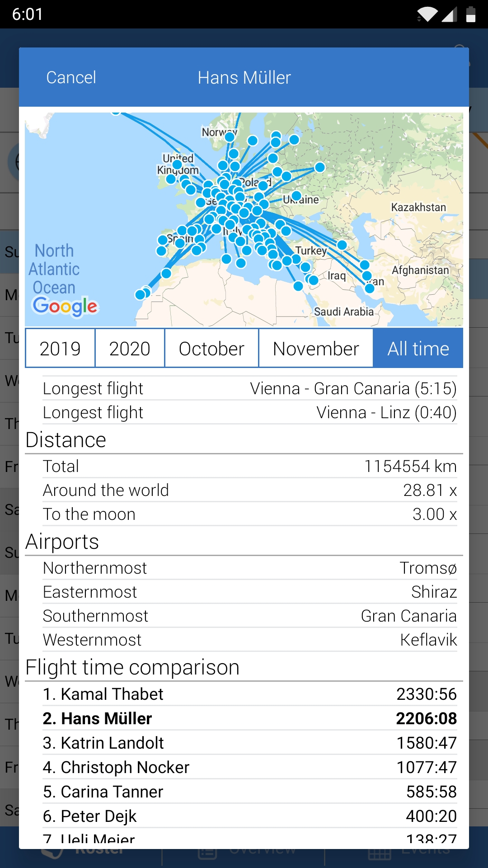Screen dimensions: 488x868
Task: Open the Google logo on the map
Action: (65, 307)
